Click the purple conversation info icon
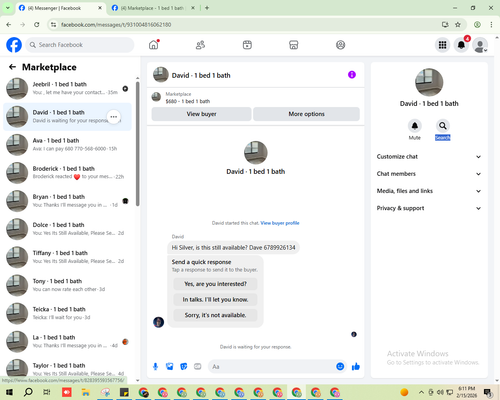Viewport: 500px width, 400px height. [352, 75]
